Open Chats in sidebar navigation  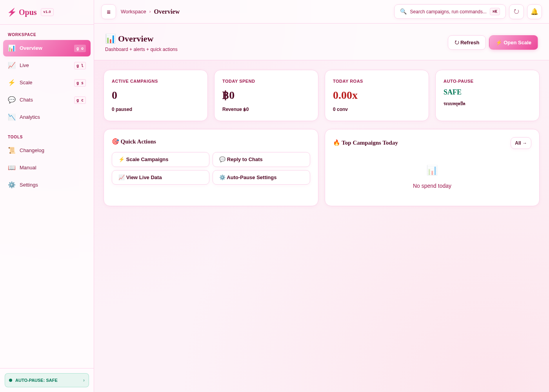[x=47, y=100]
